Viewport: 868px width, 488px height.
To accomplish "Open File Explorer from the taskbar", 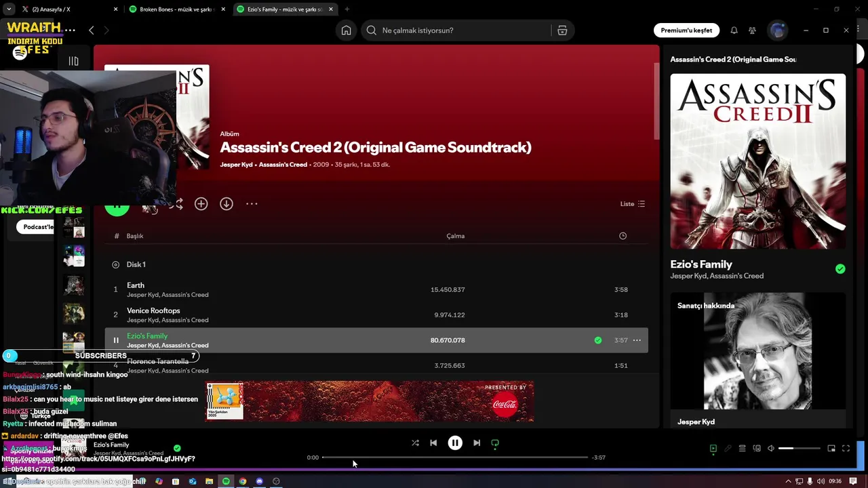I will tap(209, 481).
